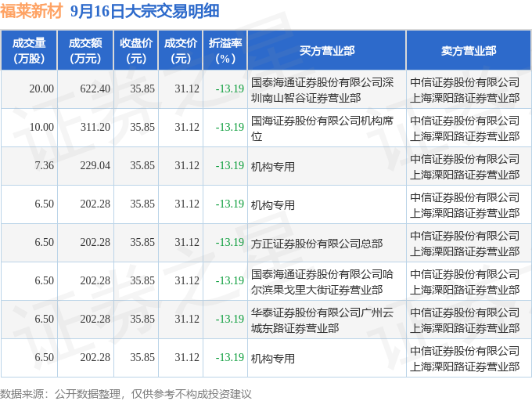Select the 收盘价(元) column header
Image resolution: width=532 pixels, height=401 pixels.
coord(135,51)
